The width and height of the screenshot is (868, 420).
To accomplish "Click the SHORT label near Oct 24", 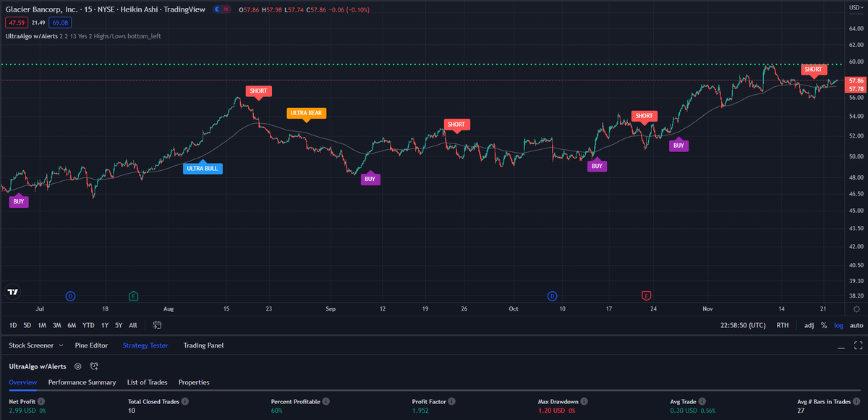I will (x=643, y=116).
